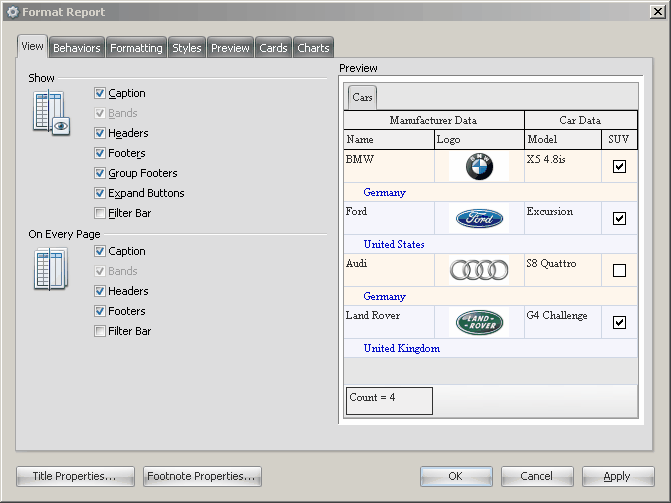Click the BMW logo in preview
Viewport: 671px width, 503px height.
(x=479, y=166)
